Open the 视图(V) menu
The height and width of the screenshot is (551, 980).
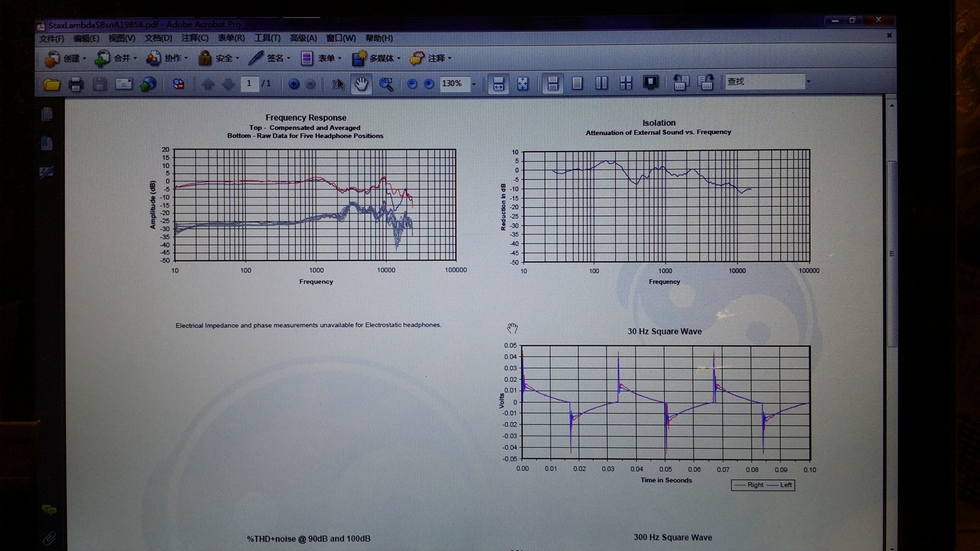point(122,39)
